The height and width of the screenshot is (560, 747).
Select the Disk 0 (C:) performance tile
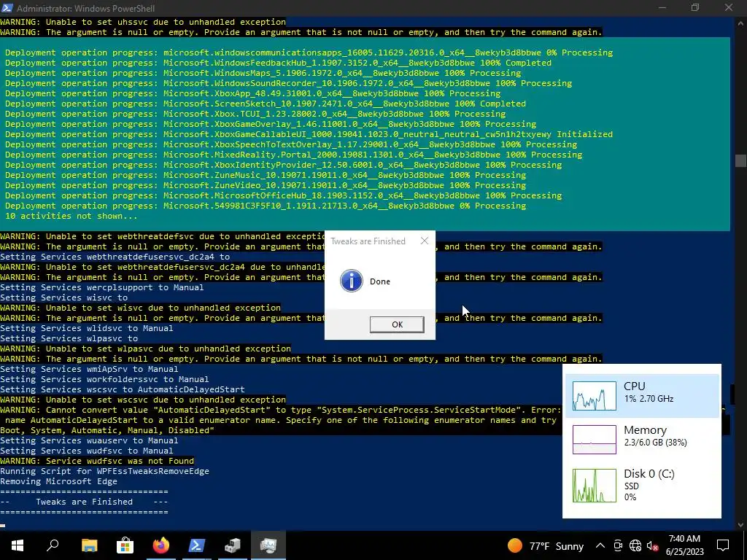tap(642, 485)
